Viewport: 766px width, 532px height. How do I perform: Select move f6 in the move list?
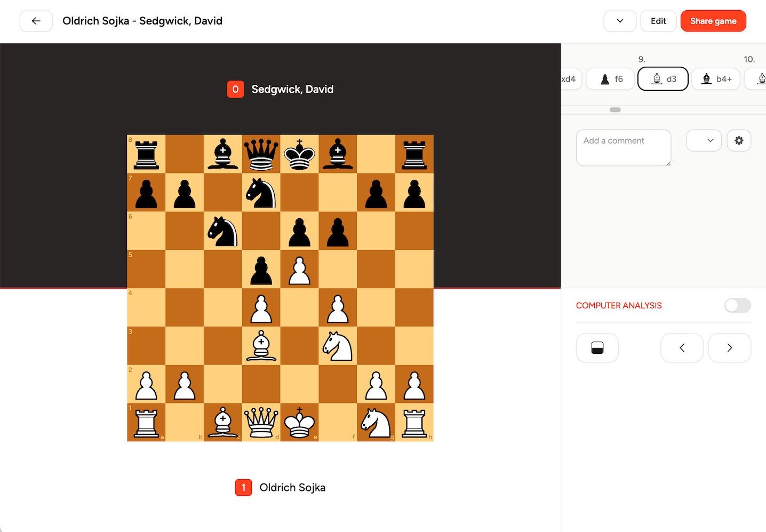coord(611,79)
